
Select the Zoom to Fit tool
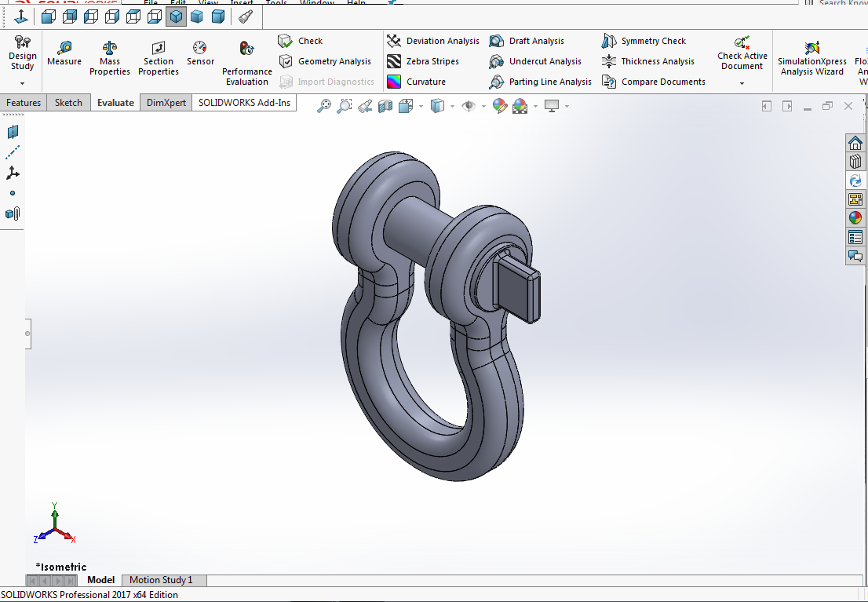325,106
